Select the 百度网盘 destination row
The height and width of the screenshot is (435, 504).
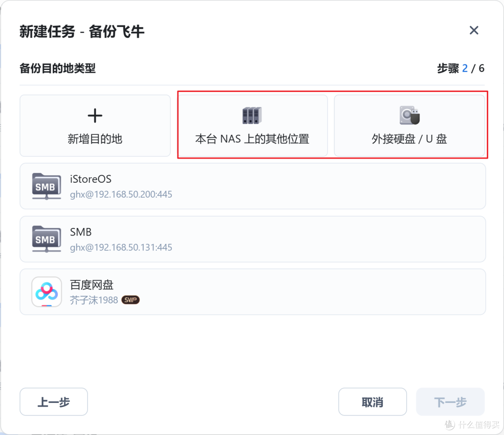(252, 292)
